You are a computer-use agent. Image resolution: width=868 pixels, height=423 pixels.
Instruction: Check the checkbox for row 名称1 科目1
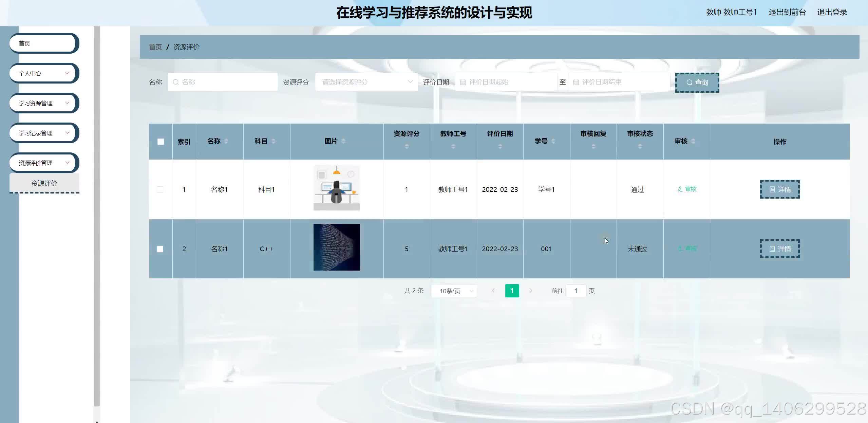click(x=161, y=189)
